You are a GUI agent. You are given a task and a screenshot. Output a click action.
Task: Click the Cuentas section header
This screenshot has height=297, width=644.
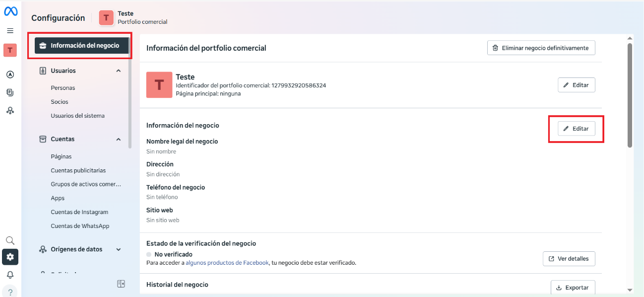80,140
